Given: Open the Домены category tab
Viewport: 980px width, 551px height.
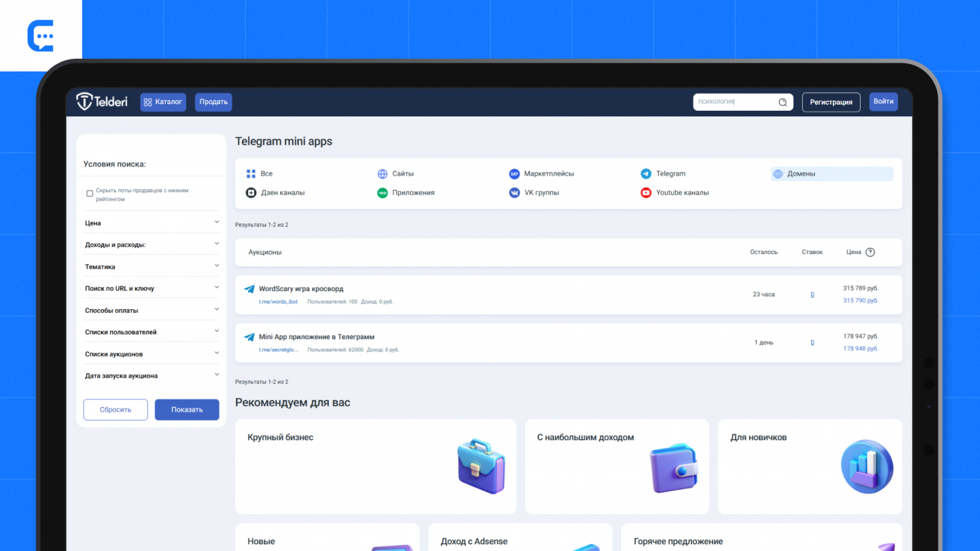Looking at the screenshot, I should pos(832,174).
